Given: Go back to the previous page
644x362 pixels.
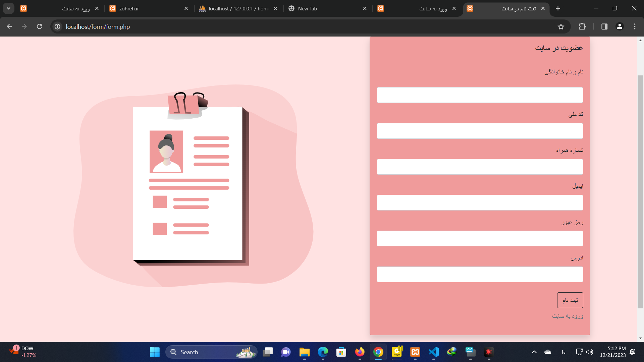Looking at the screenshot, I should (9, 26).
